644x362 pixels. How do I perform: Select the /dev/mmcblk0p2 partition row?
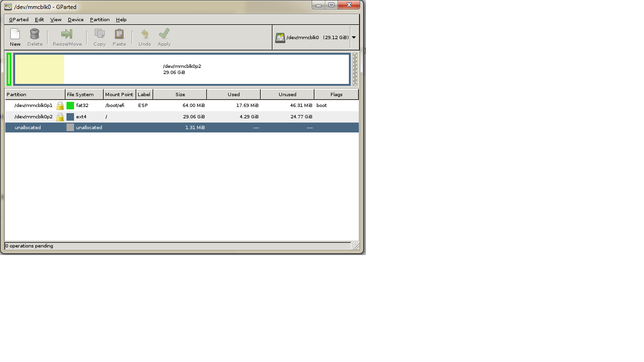point(182,117)
